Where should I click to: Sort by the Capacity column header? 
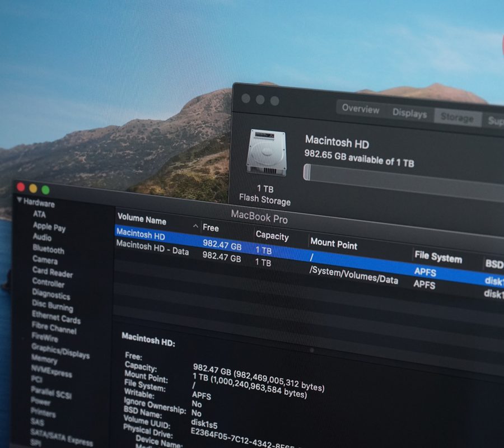272,236
